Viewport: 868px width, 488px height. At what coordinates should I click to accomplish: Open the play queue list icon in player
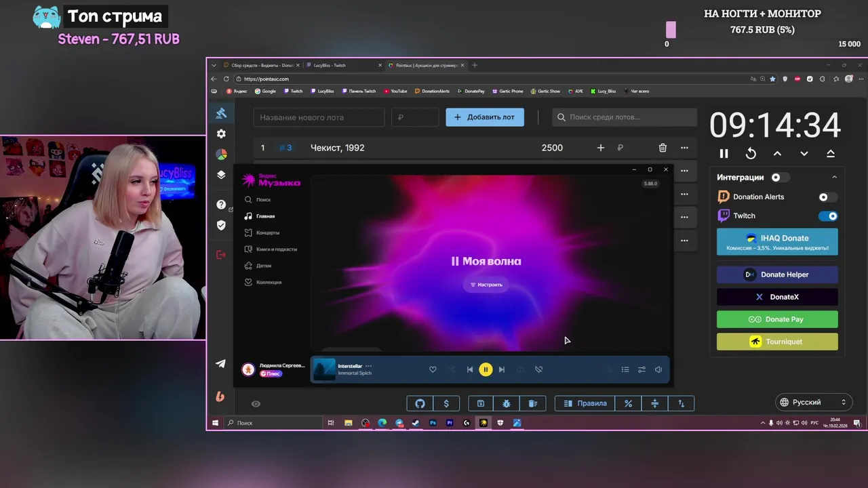pyautogui.click(x=625, y=369)
